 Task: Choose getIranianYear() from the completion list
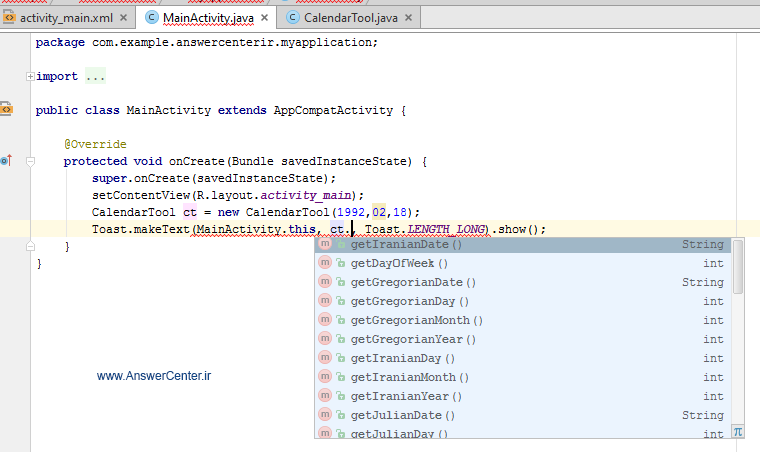tap(522, 396)
